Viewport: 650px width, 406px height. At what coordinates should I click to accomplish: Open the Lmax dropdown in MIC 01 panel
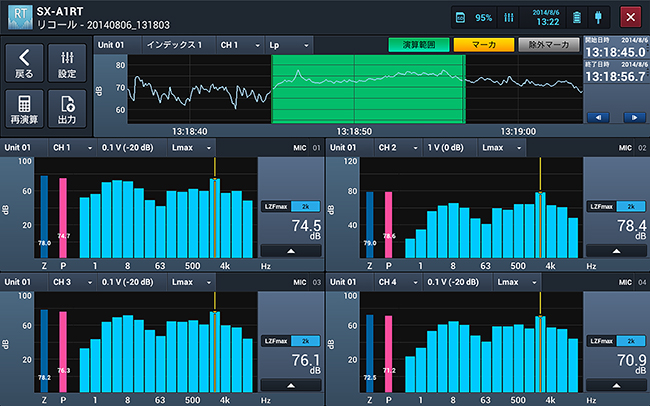coord(192,148)
